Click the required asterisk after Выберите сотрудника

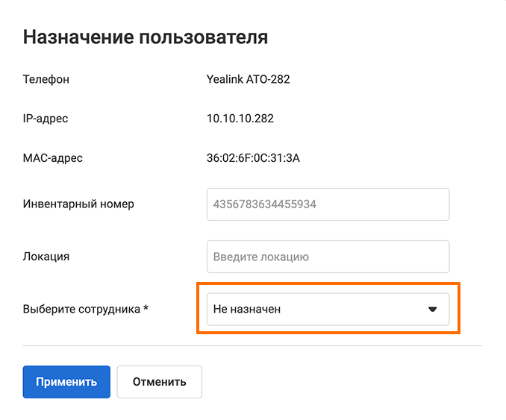pos(146,308)
